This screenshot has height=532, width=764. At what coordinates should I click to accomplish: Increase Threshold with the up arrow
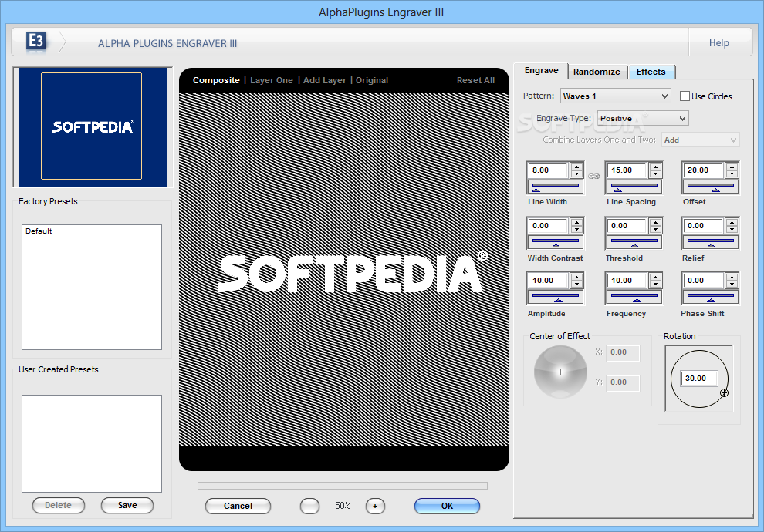pyautogui.click(x=655, y=222)
